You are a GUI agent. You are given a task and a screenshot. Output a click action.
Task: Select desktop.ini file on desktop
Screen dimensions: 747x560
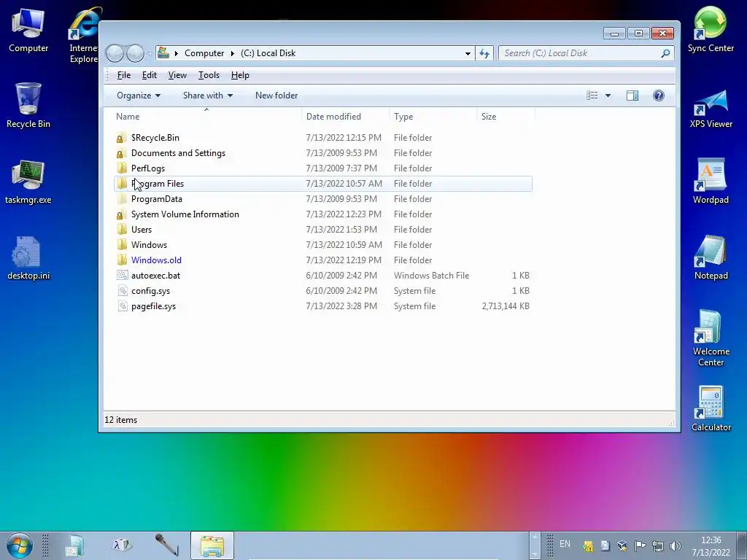pyautogui.click(x=28, y=258)
